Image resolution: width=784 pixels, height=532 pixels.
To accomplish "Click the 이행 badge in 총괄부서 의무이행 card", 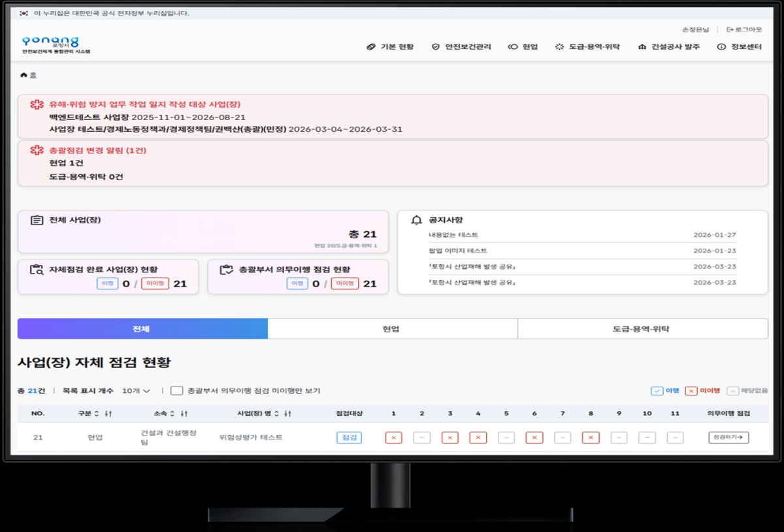I will [x=297, y=283].
